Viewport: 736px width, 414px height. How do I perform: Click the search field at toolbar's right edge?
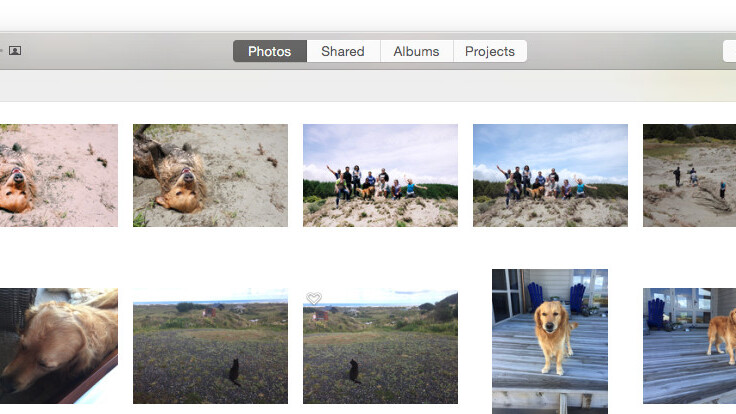point(729,51)
